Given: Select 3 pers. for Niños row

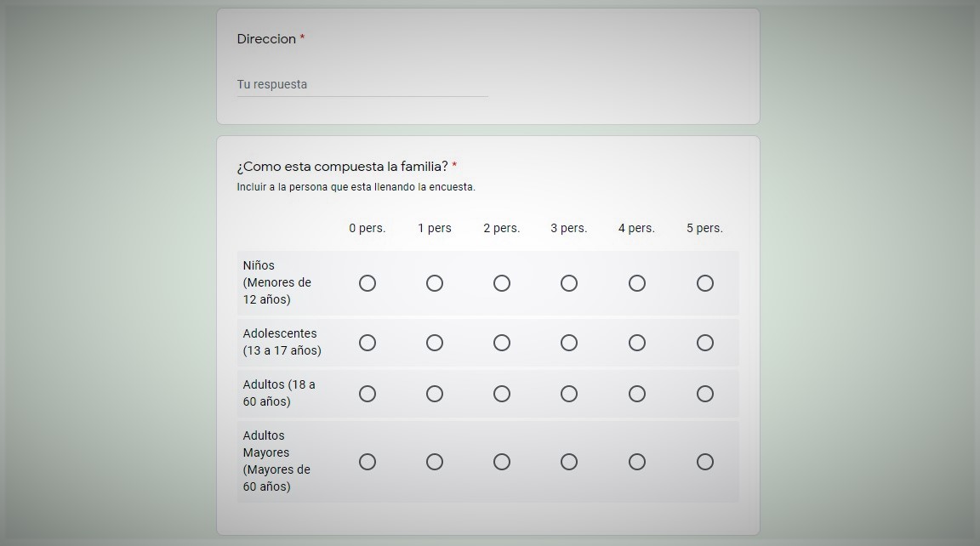Looking at the screenshot, I should [569, 283].
